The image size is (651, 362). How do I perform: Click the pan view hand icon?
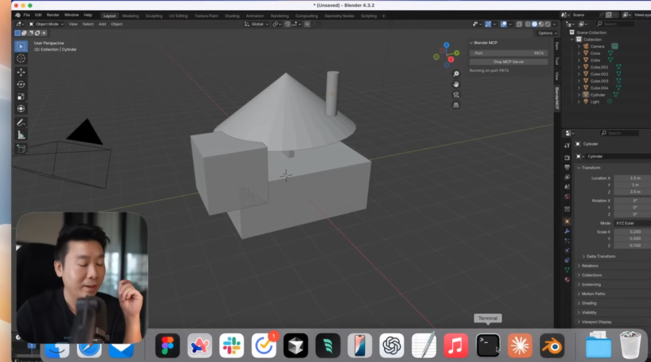[x=456, y=84]
